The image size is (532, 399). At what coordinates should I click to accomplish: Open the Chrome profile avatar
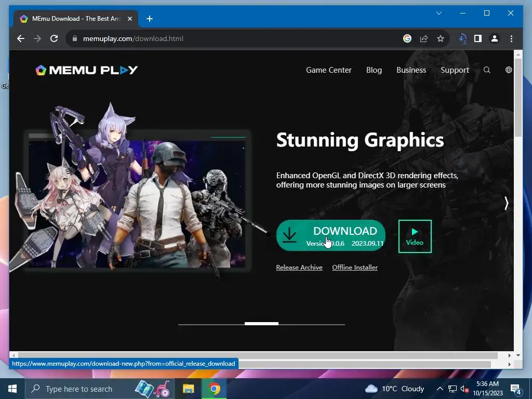pos(495,38)
